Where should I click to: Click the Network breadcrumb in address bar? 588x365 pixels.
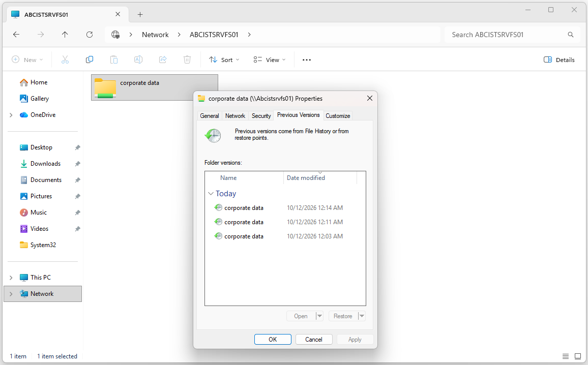[x=155, y=35]
